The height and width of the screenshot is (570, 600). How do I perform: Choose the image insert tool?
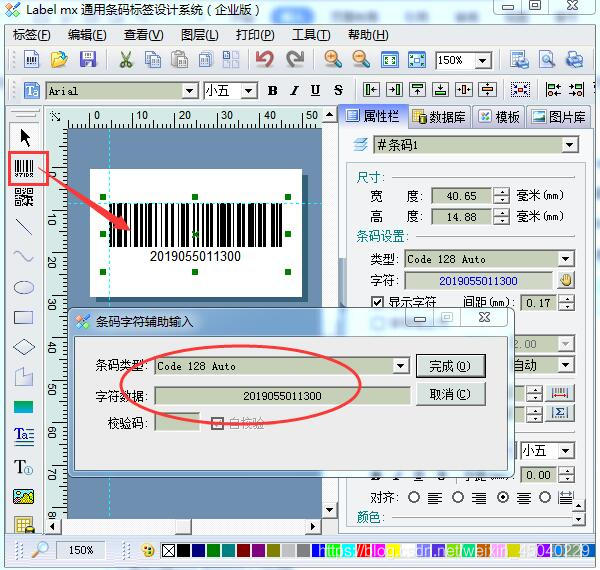tap(24, 497)
